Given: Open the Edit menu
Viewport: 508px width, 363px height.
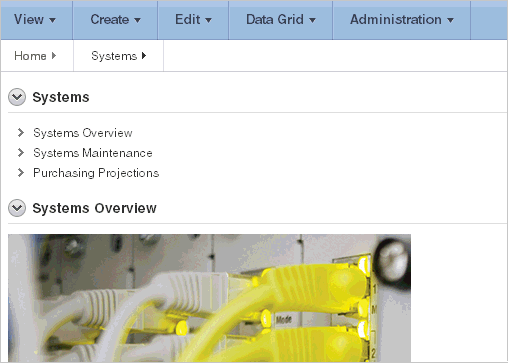Looking at the screenshot, I should pos(193,20).
